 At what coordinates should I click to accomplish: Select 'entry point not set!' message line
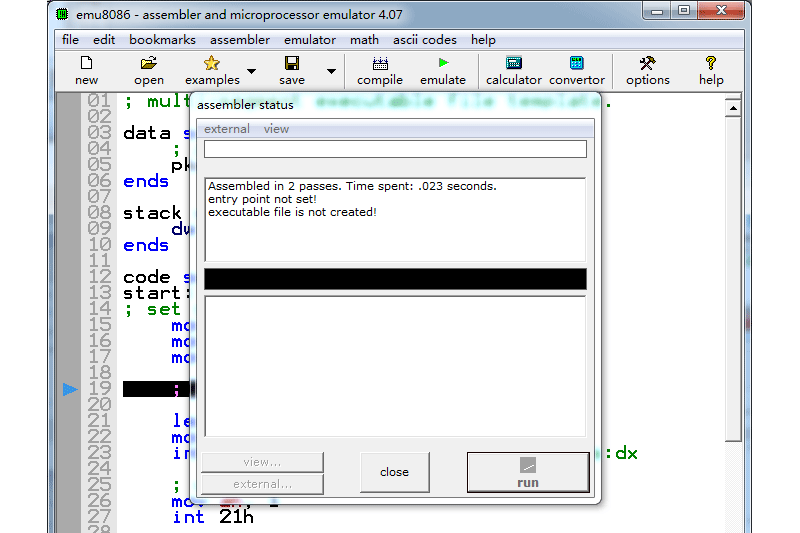pyautogui.click(x=262, y=199)
